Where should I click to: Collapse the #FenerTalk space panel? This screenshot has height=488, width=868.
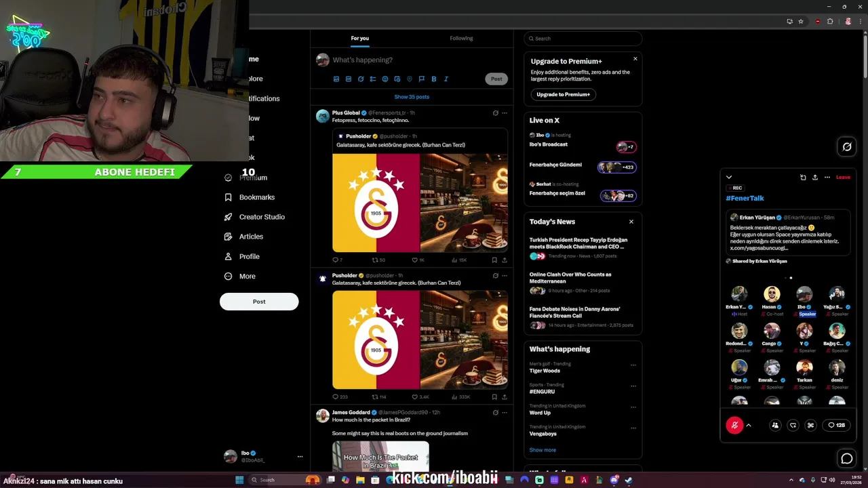pos(729,178)
